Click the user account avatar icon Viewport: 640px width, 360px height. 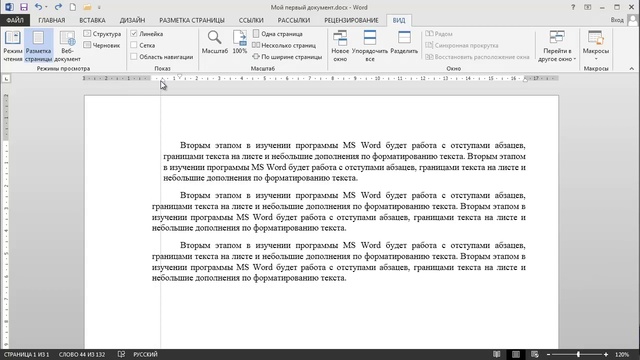pyautogui.click(x=633, y=20)
